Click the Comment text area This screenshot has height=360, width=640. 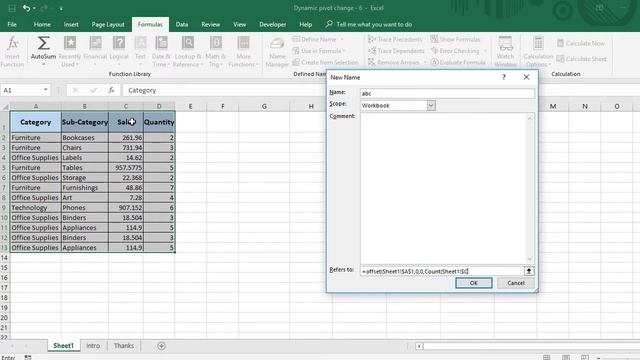(447, 189)
